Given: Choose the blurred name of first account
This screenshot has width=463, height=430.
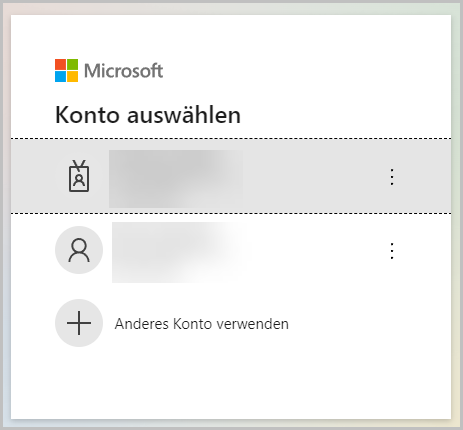Looking at the screenshot, I should coord(176,179).
